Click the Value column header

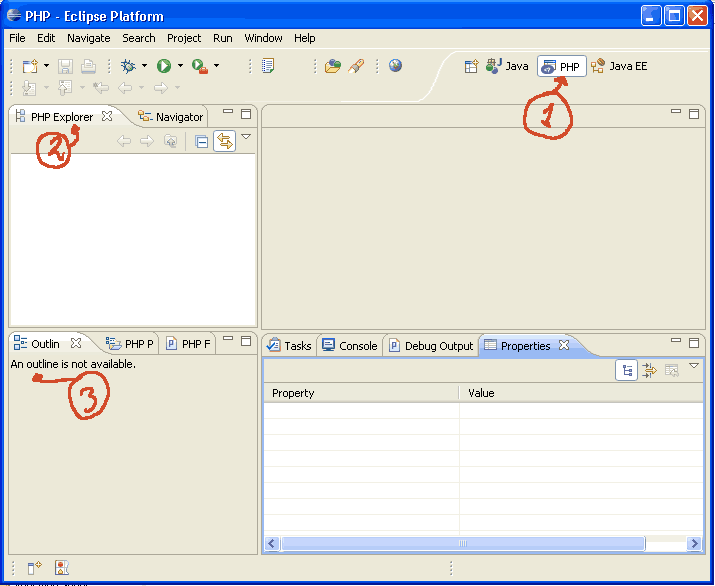(581, 393)
